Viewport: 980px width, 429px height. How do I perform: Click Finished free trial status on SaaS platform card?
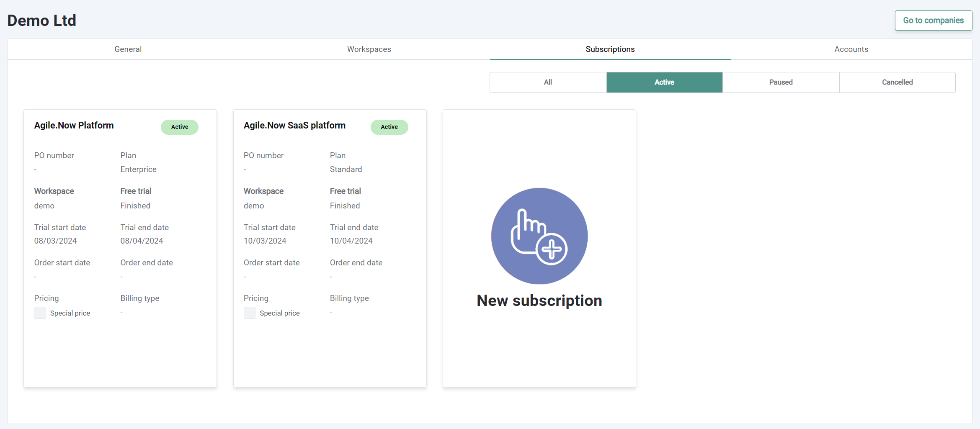coord(345,206)
